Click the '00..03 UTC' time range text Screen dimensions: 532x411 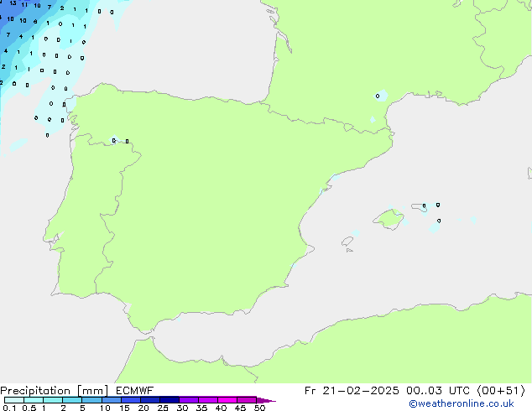tap(438, 391)
